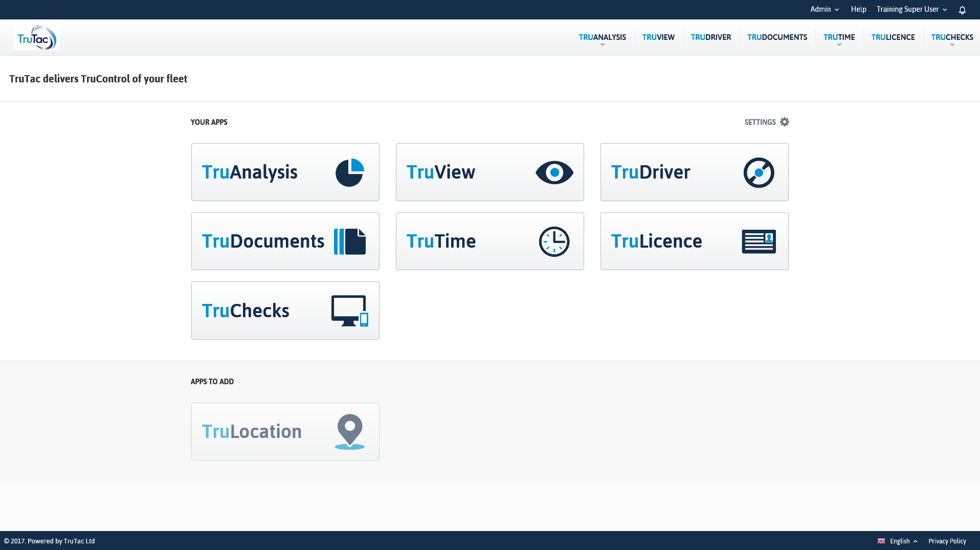Expand the TRUCHECKS navigation chevron

click(952, 43)
